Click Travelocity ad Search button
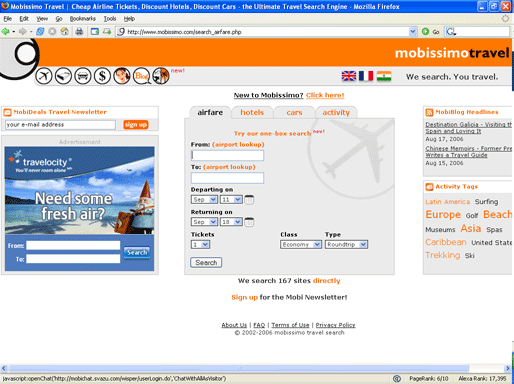This screenshot has width=514, height=384. point(137,252)
